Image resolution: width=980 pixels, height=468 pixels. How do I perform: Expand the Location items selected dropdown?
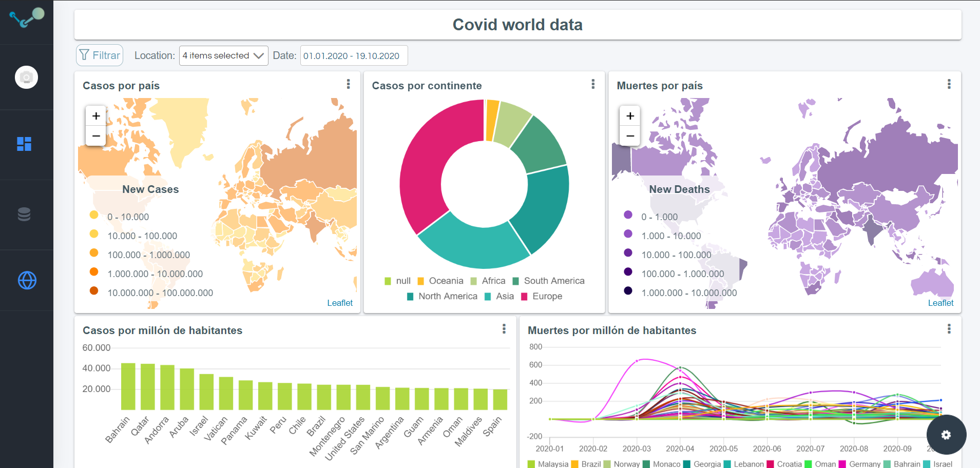223,55
